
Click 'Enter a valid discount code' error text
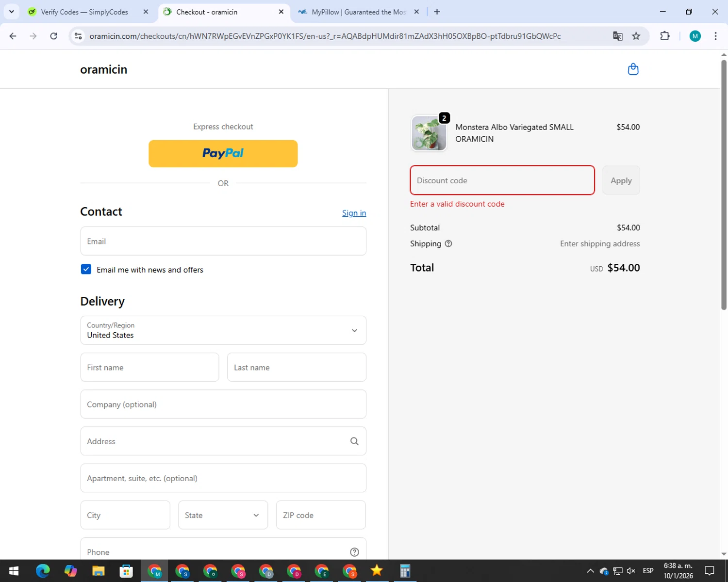pos(457,204)
